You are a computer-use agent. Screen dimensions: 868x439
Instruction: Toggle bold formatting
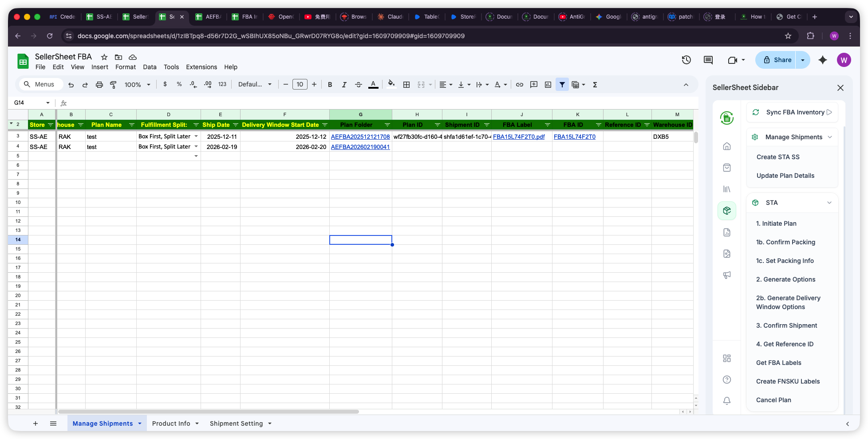[x=330, y=84]
